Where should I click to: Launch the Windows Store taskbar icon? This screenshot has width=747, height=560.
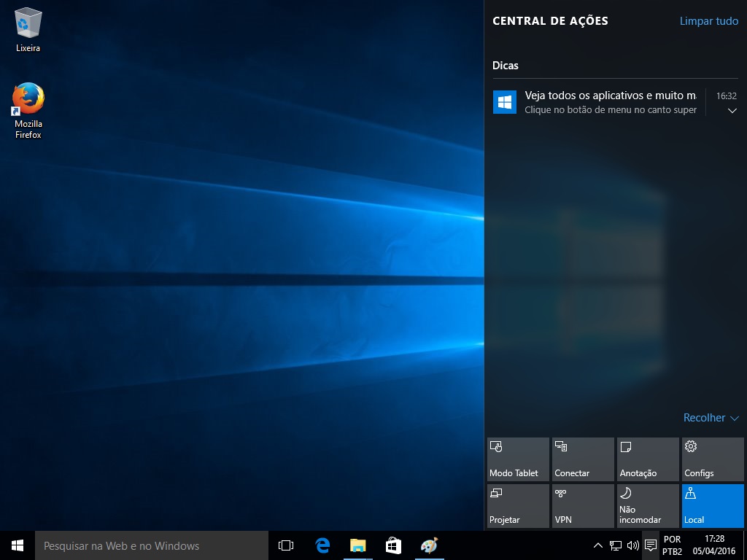[x=393, y=545]
